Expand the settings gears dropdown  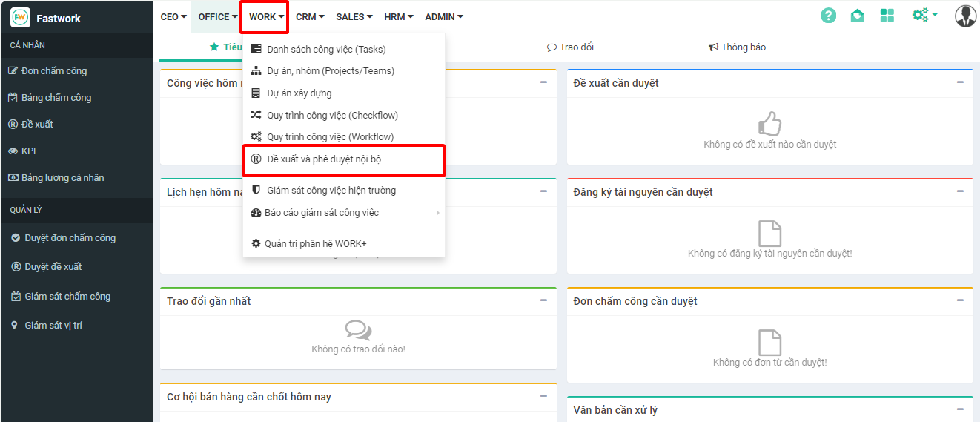pyautogui.click(x=924, y=16)
